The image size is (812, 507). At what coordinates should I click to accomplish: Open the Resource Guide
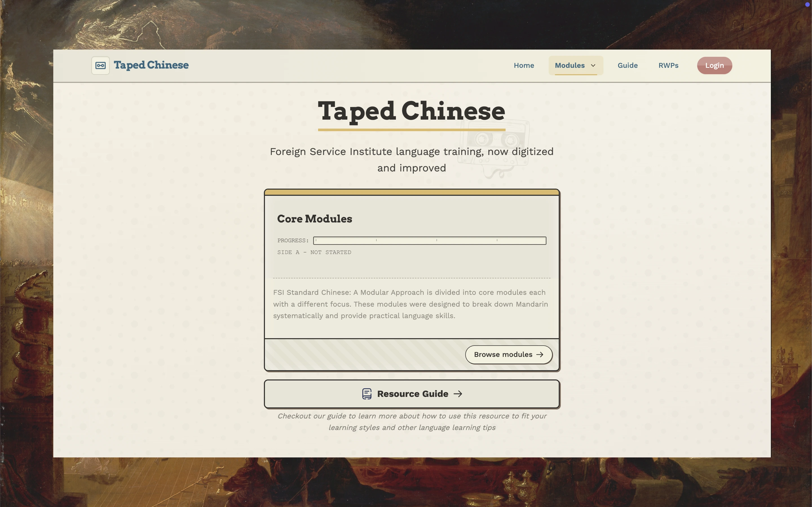click(412, 394)
